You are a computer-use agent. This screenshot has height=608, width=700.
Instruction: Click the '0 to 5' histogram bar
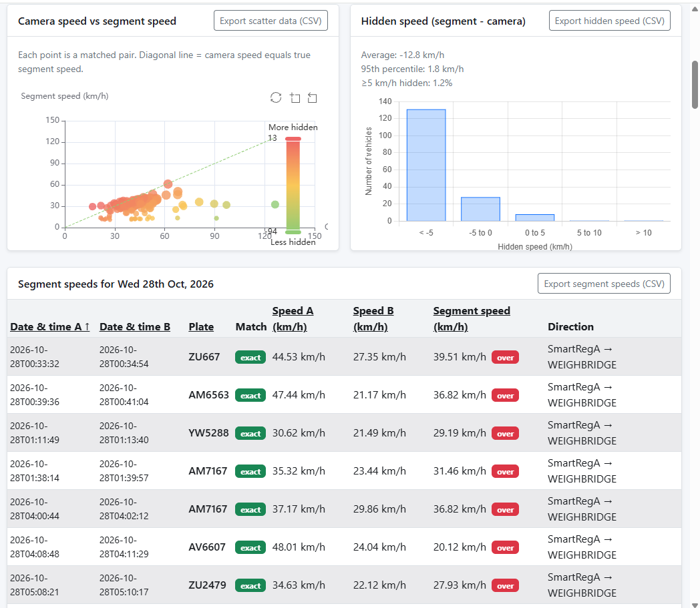click(x=535, y=218)
